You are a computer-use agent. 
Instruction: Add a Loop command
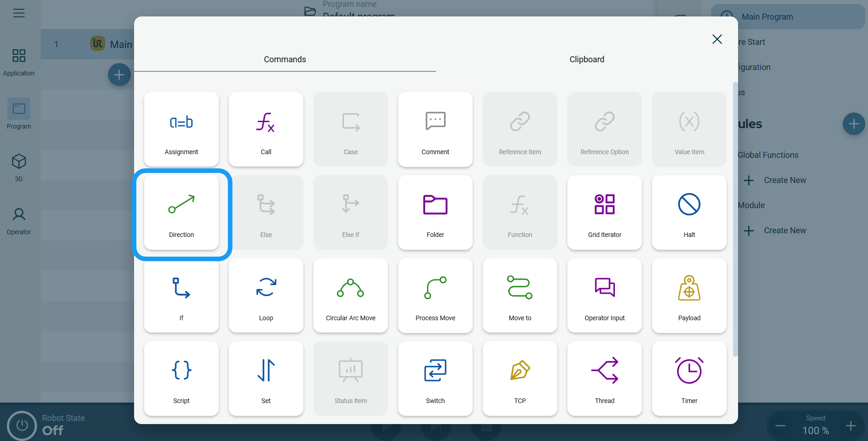coord(266,296)
